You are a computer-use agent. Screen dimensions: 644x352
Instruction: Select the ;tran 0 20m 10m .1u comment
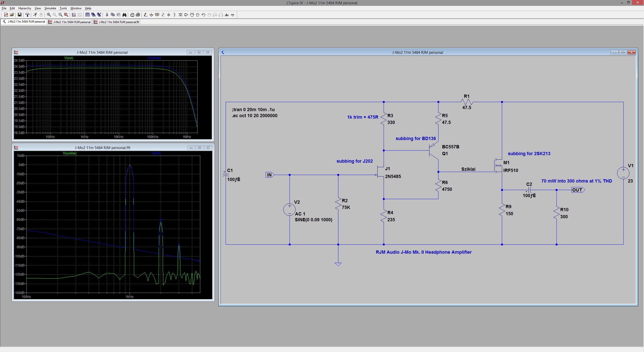pos(253,110)
